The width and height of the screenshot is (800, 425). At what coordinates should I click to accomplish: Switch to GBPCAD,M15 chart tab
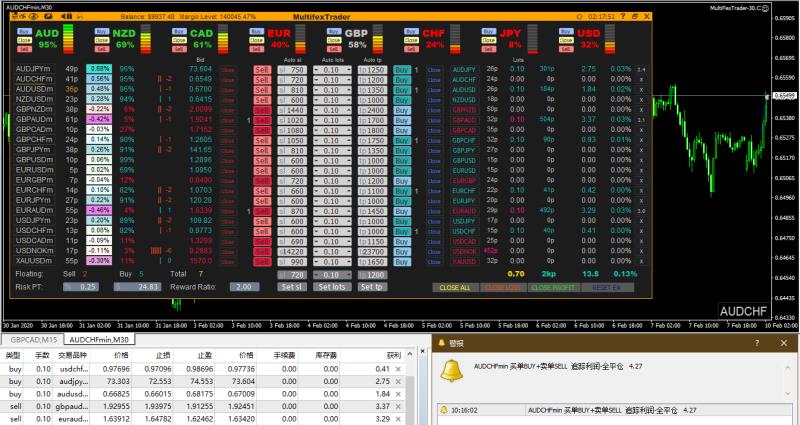coord(34,339)
